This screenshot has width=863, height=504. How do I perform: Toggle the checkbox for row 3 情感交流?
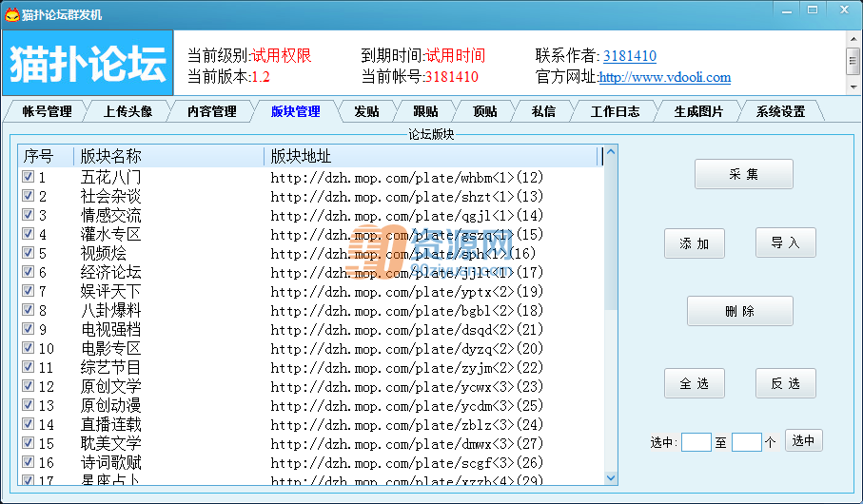(x=29, y=215)
